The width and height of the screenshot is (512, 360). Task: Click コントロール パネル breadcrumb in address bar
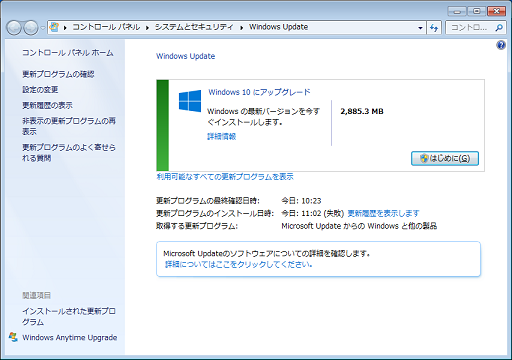tap(106, 27)
